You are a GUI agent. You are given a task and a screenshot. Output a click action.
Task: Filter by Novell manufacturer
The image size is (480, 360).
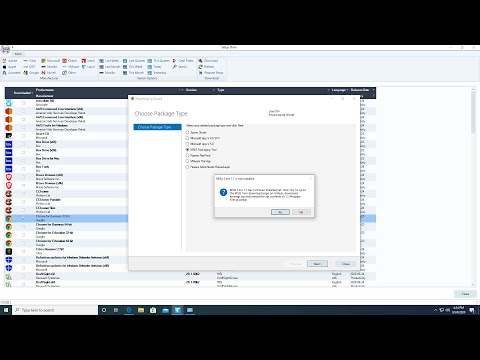(49, 73)
